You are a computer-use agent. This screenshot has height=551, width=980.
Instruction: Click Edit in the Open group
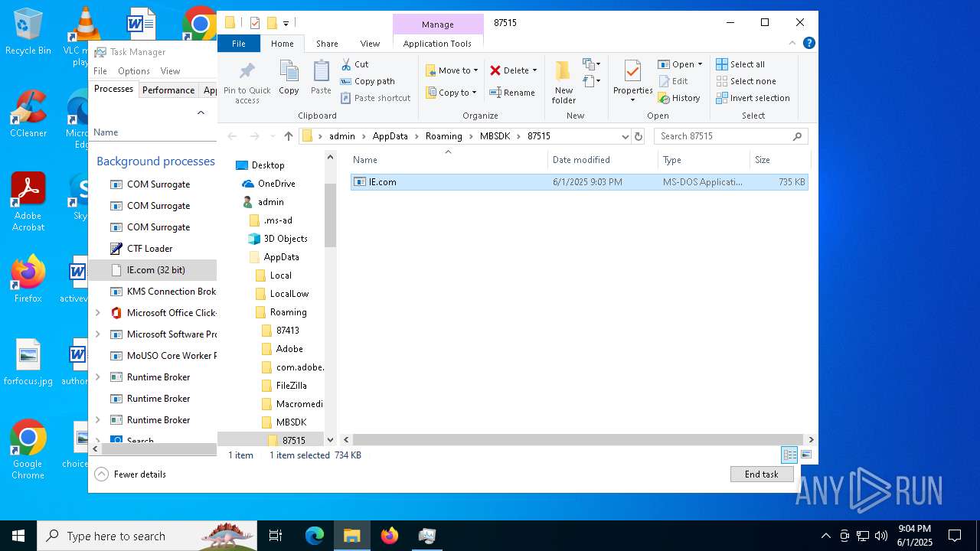click(672, 81)
